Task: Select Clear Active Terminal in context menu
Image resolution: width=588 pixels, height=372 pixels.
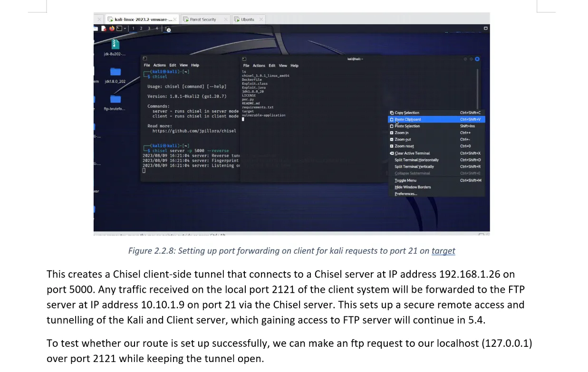Action: click(436, 153)
